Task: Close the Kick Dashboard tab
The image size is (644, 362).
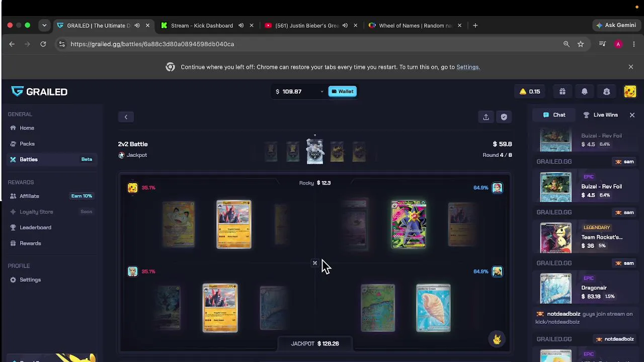Action: point(252,26)
